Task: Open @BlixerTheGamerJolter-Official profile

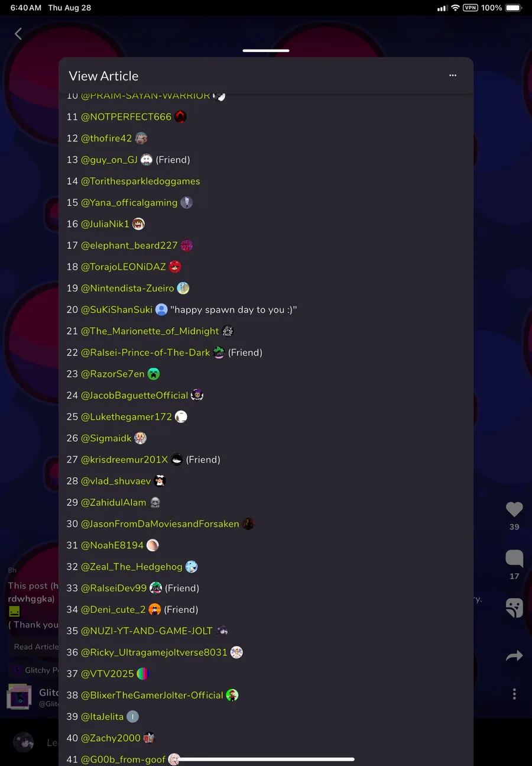Action: click(x=152, y=695)
